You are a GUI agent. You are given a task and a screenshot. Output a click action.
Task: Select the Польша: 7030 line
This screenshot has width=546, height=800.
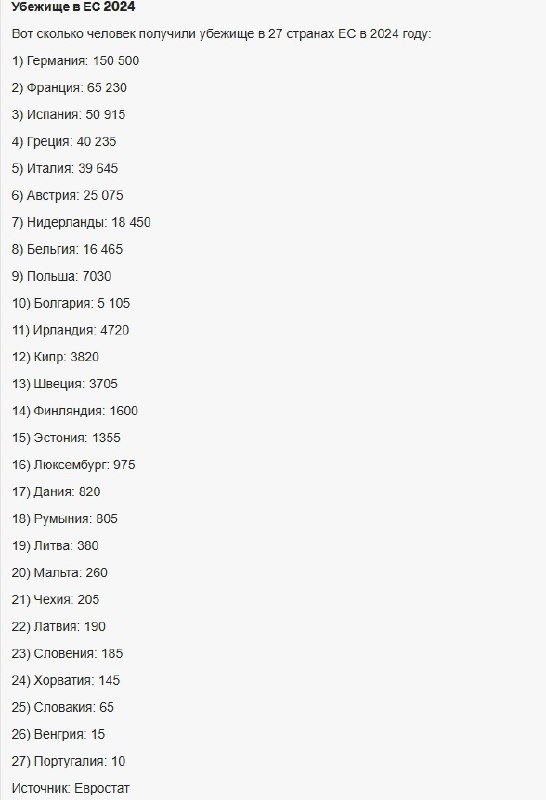[x=61, y=277]
